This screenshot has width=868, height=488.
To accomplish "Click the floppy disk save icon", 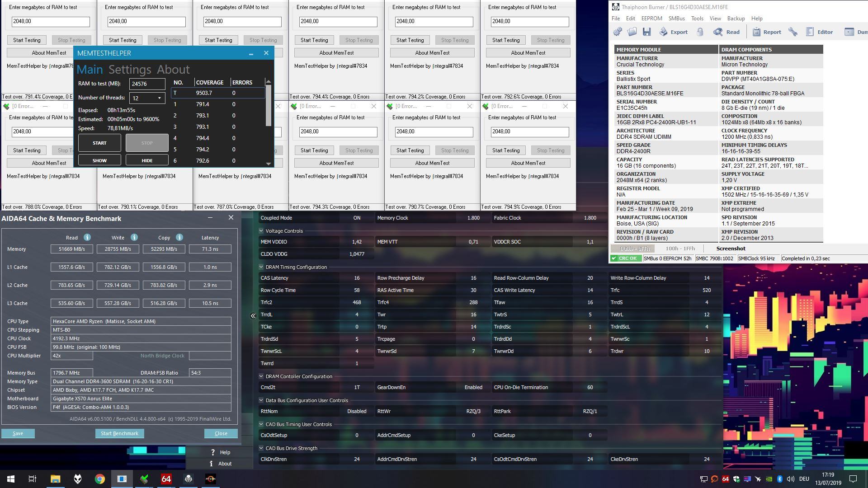I will click(x=646, y=32).
